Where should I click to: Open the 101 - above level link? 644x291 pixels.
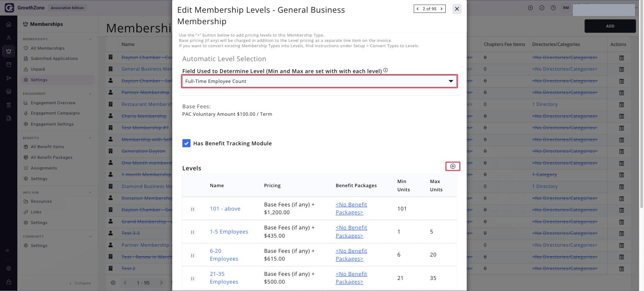pyautogui.click(x=225, y=209)
